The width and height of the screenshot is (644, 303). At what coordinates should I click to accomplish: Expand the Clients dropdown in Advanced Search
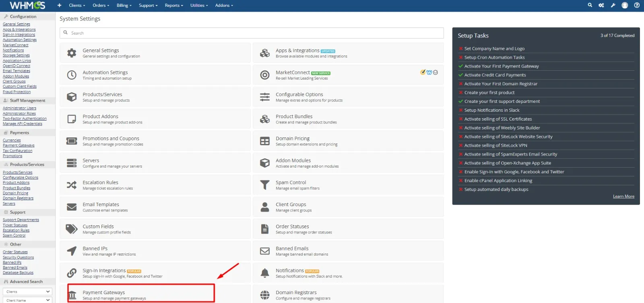pos(27,292)
